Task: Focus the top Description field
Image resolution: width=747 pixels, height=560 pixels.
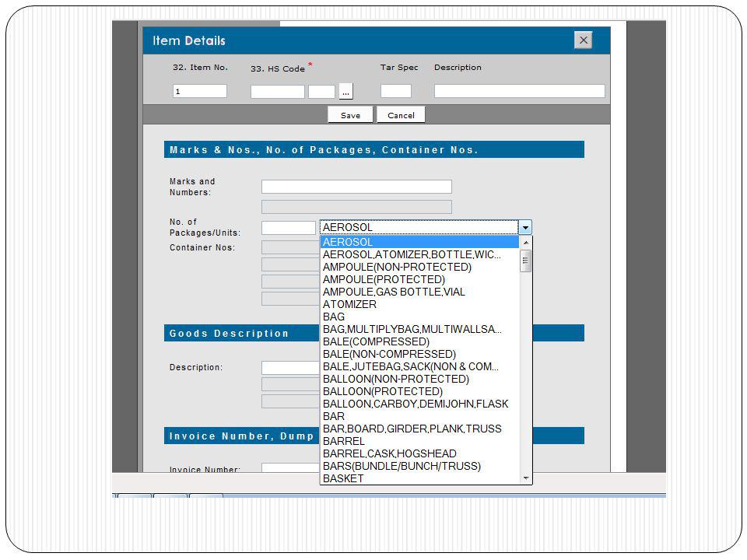Action: [x=520, y=91]
